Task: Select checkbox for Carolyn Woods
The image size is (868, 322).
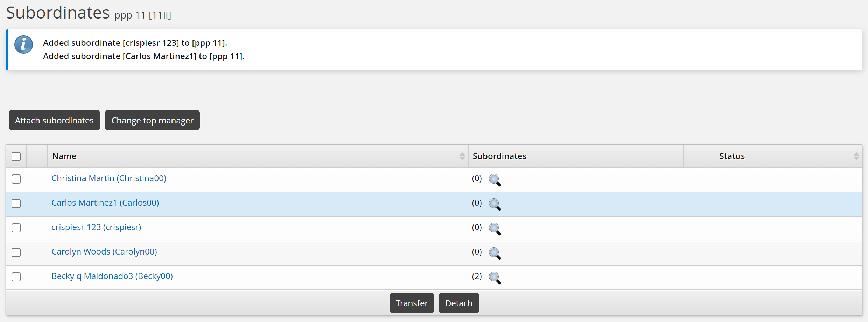Action: point(16,252)
